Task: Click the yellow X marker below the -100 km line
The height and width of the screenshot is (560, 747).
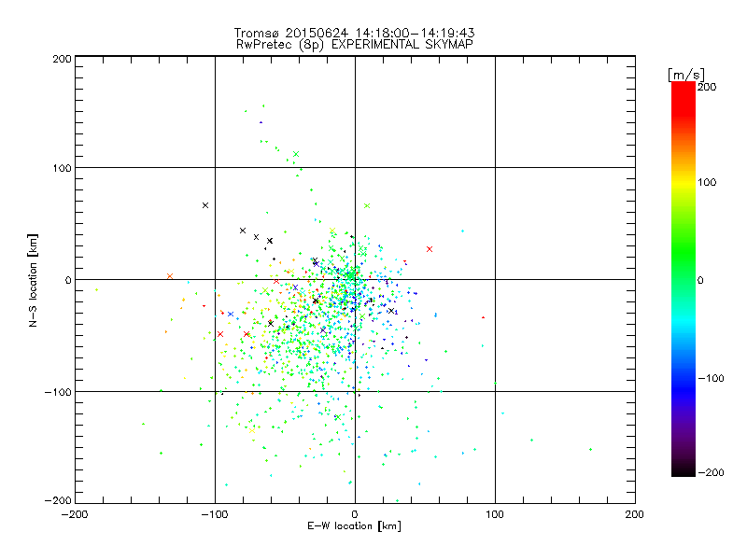Action: (x=252, y=431)
